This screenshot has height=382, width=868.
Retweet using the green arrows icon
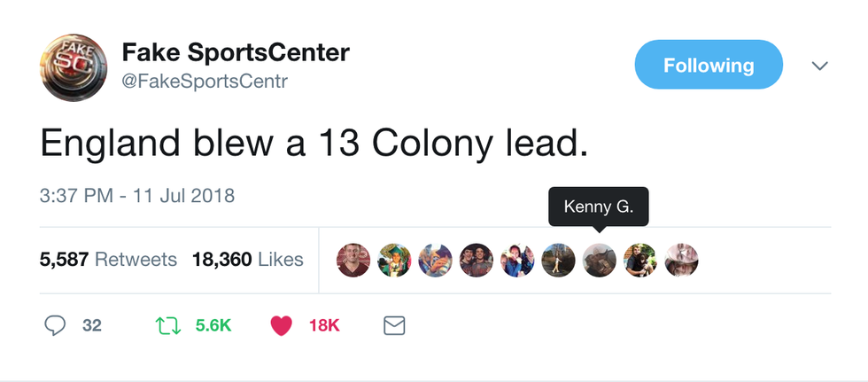(x=166, y=325)
